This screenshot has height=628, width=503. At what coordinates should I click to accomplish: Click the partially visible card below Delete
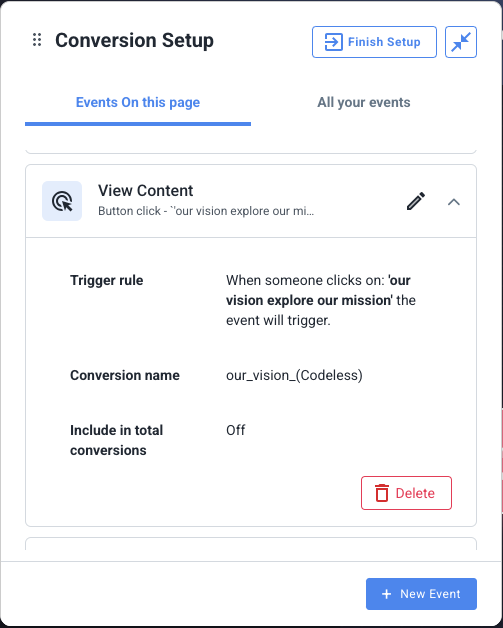(x=251, y=543)
